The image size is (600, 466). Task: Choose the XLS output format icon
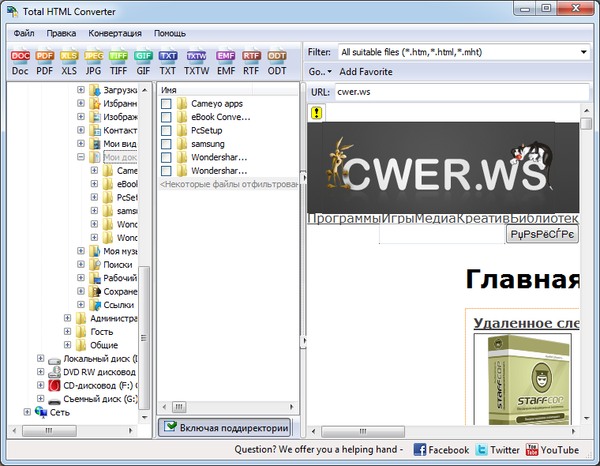click(x=70, y=61)
